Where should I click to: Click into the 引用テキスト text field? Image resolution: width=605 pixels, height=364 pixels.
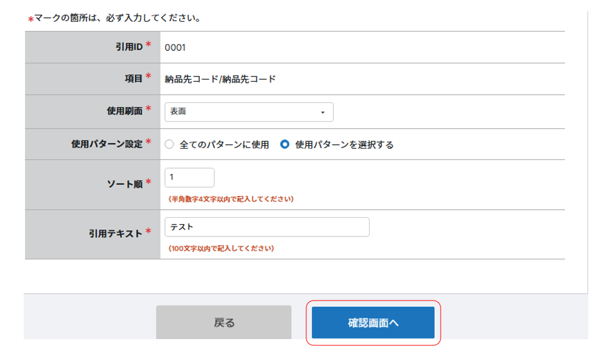coord(266,227)
